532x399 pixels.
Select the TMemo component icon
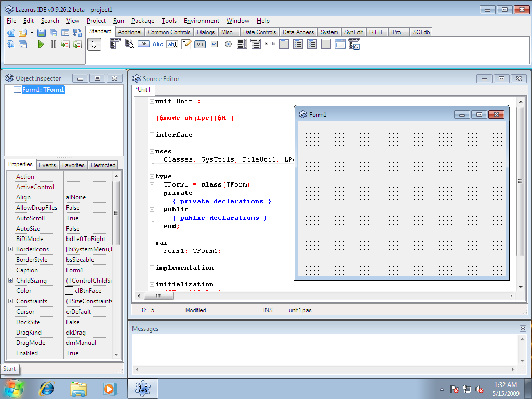tap(187, 44)
